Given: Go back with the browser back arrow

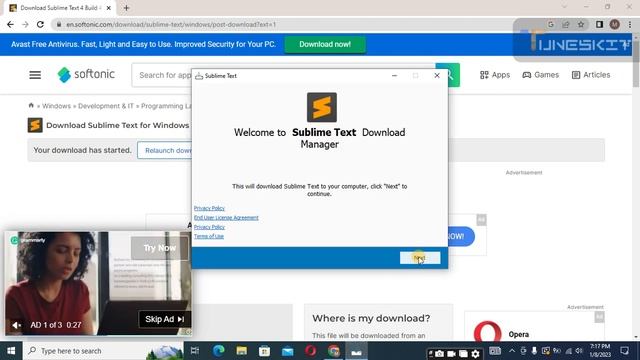Looking at the screenshot, I should tap(10, 24).
